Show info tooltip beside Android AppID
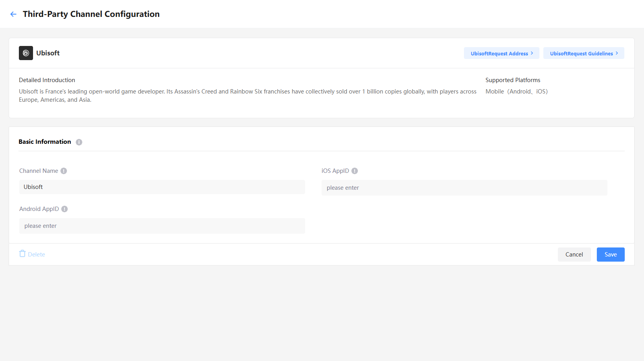The width and height of the screenshot is (644, 361). (x=64, y=209)
